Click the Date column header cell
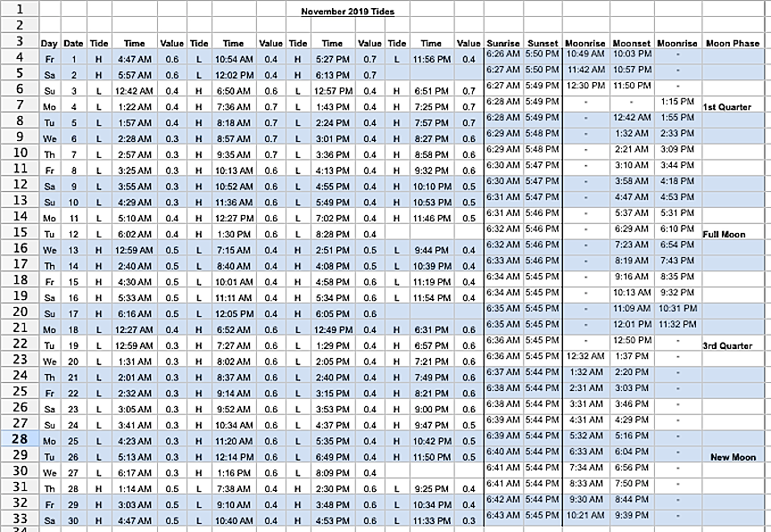The image size is (771, 532). (74, 43)
